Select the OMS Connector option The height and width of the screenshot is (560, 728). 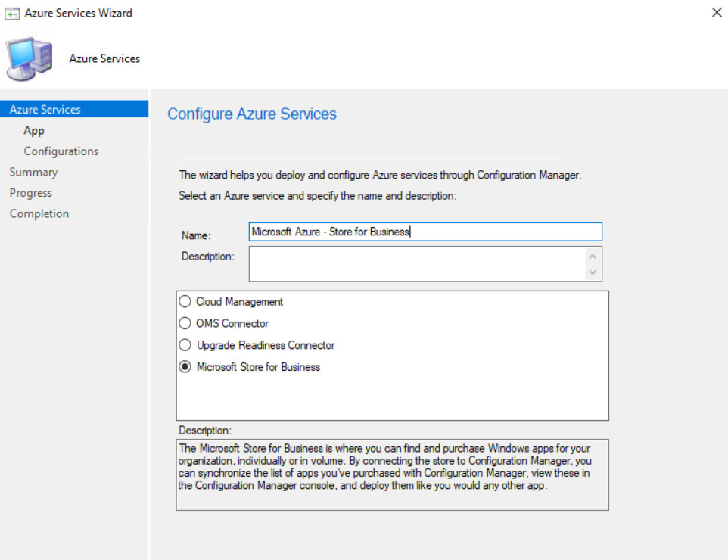pos(185,323)
